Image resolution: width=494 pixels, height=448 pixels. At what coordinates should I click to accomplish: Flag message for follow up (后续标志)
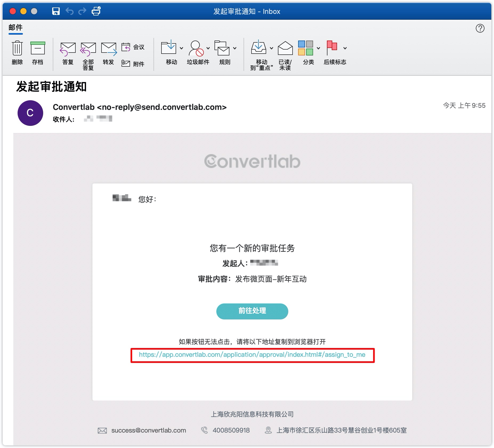332,48
